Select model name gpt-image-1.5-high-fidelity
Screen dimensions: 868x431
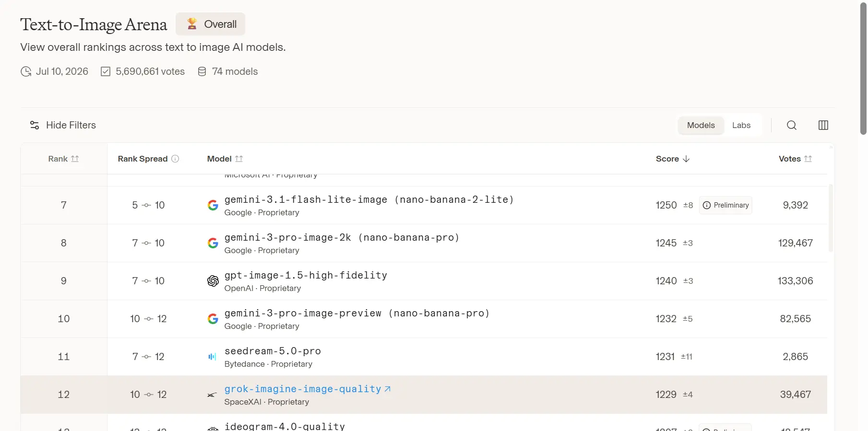click(x=306, y=275)
